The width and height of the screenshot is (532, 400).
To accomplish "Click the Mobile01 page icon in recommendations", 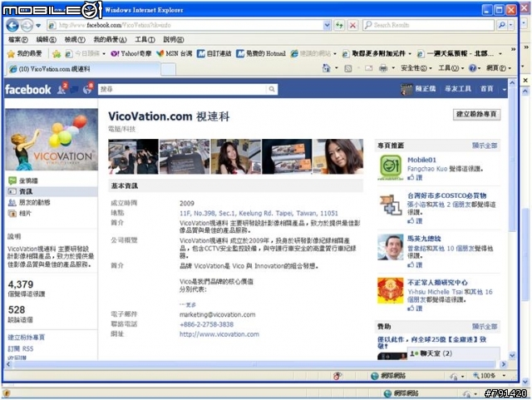I will pyautogui.click(x=391, y=166).
